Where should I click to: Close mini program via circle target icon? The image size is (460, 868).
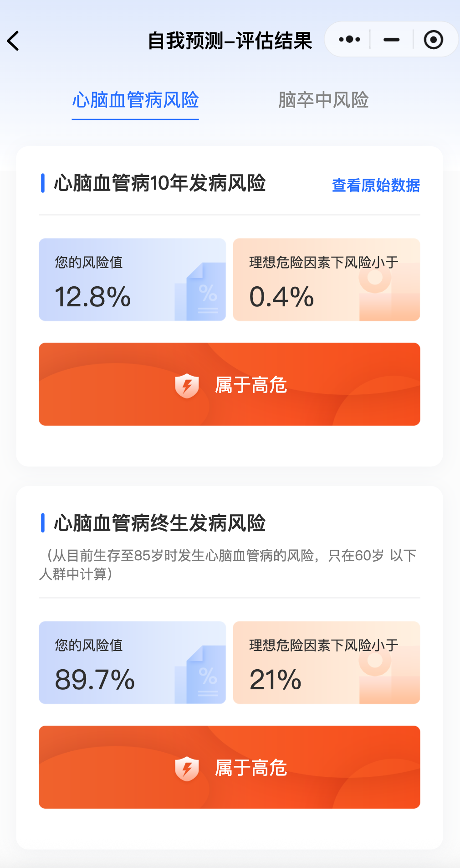tap(433, 40)
